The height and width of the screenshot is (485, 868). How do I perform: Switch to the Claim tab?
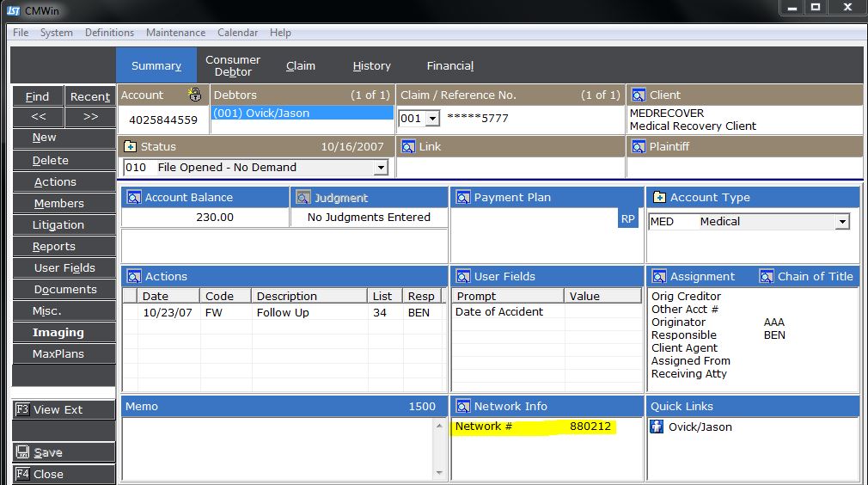tap(301, 65)
